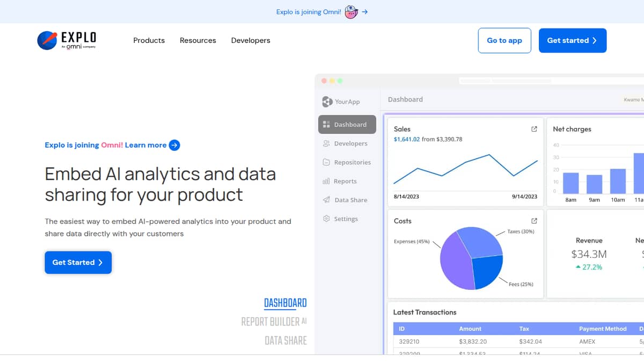The height and width of the screenshot is (362, 644).
Task: Click the Tax column header
Action: [524, 329]
